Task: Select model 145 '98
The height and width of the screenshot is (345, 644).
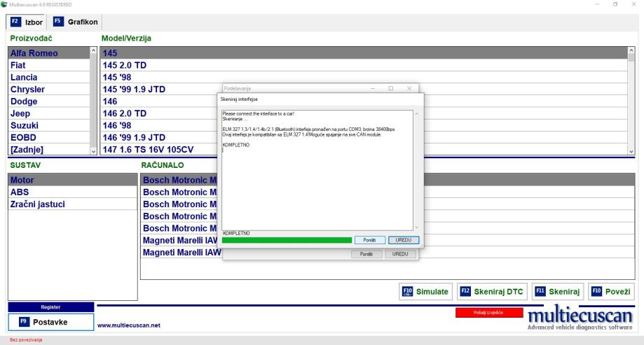Action: [x=364, y=77]
